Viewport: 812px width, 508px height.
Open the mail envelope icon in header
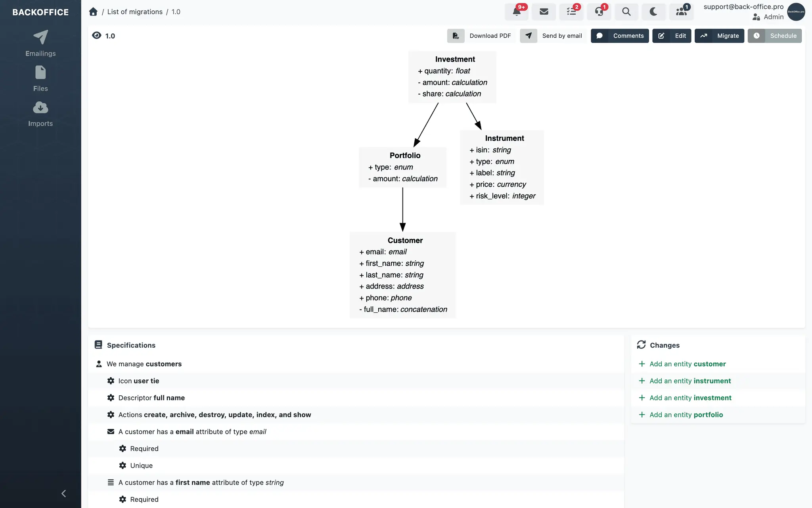click(544, 12)
